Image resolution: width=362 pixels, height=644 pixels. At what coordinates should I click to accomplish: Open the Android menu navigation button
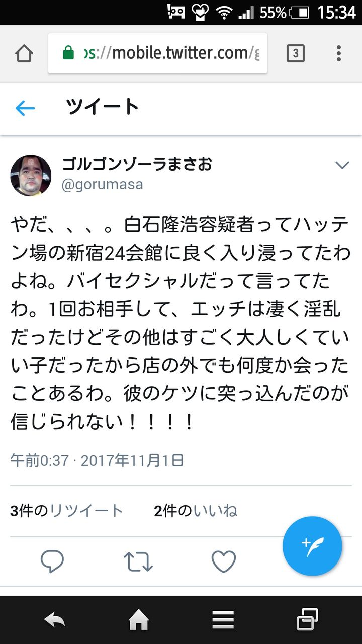tap(223, 620)
